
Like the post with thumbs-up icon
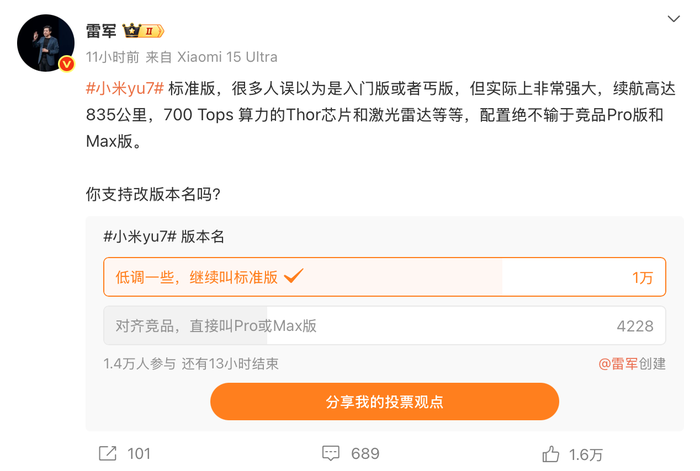[x=551, y=454]
